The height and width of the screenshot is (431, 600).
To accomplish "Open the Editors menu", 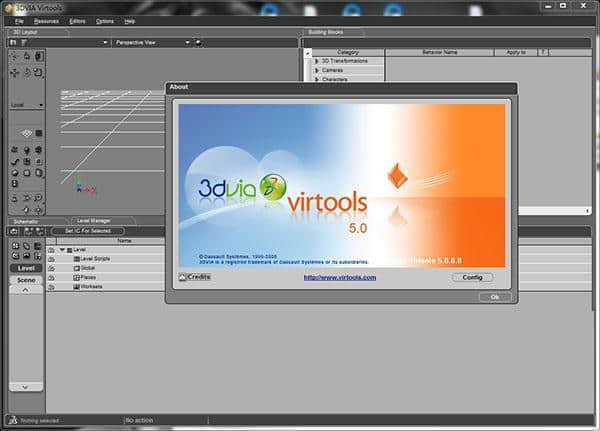I will tap(78, 20).
